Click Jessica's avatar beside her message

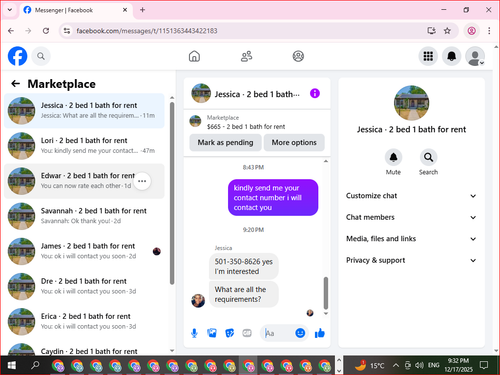198,301
